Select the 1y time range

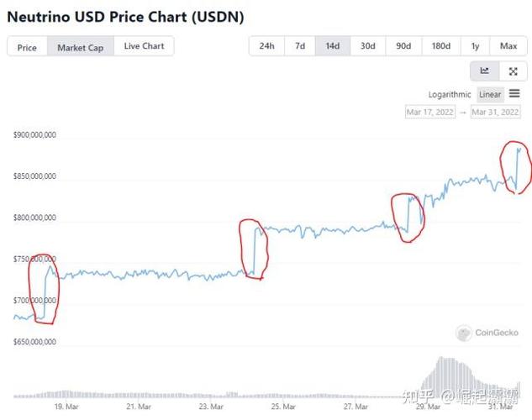click(476, 46)
